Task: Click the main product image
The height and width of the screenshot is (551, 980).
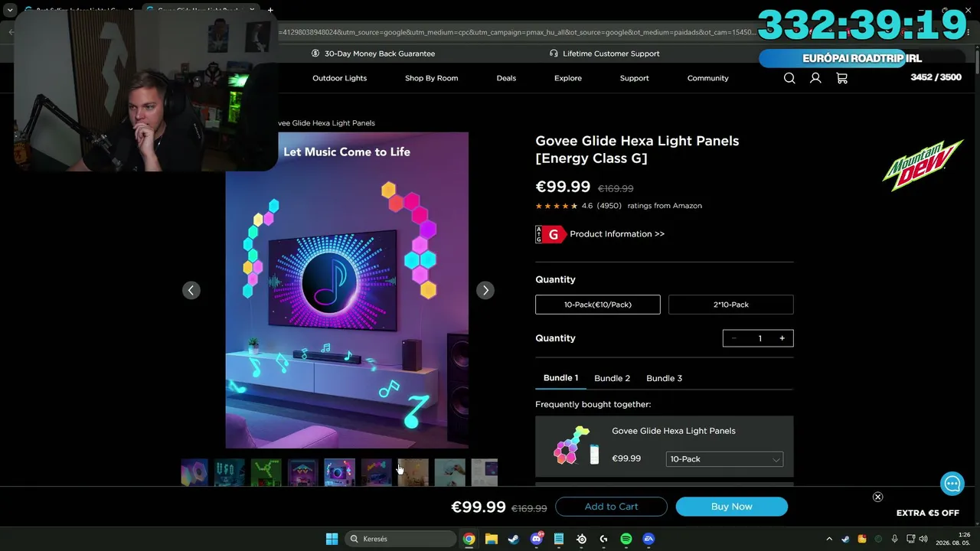Action: coord(347,290)
